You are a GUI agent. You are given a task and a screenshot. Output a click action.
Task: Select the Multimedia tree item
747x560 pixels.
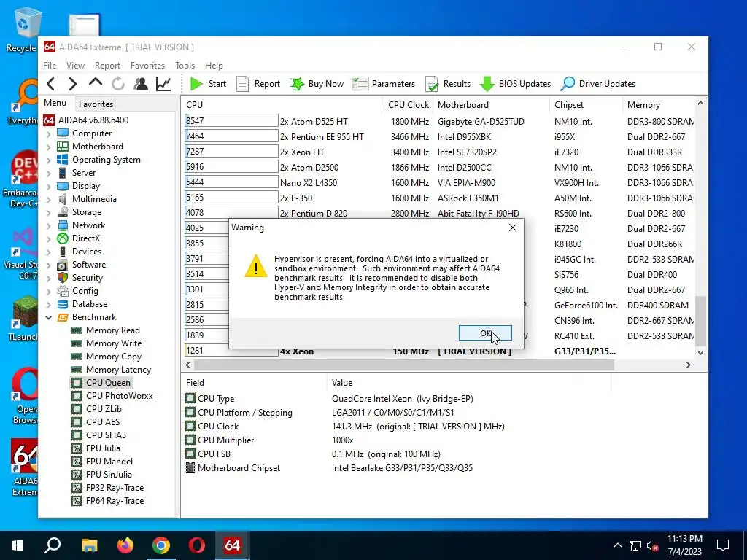[x=94, y=199]
